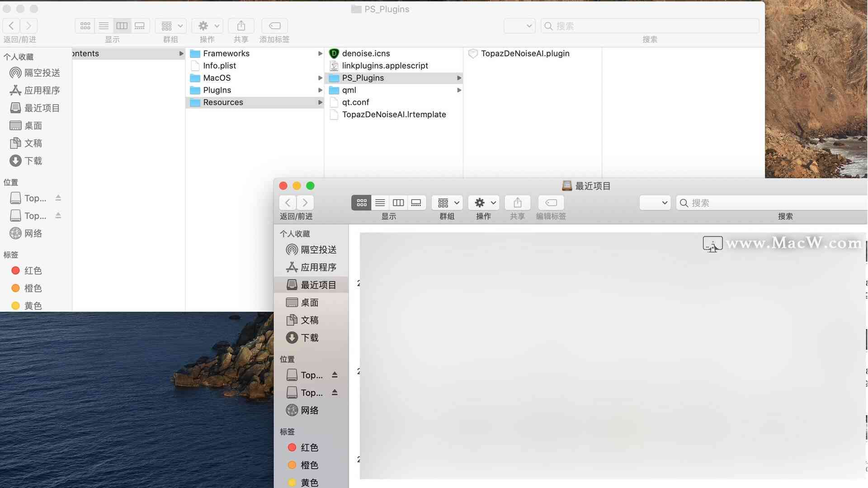Select 下载 in the 最近项目 window sidebar
The image size is (868, 488).
click(311, 338)
